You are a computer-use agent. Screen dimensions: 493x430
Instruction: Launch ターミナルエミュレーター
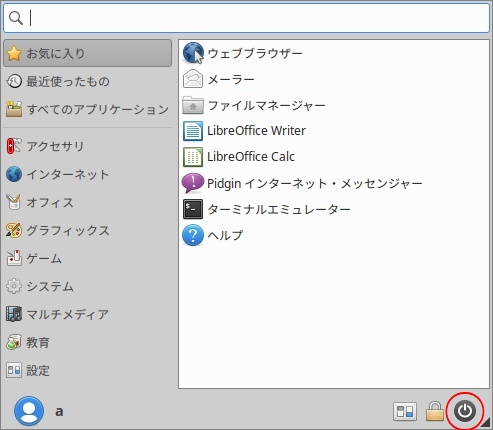coord(334,209)
